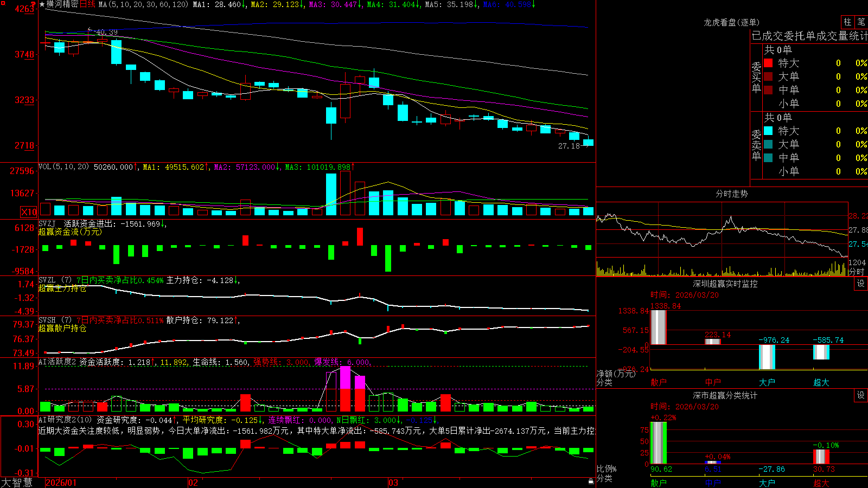
Task: Click the 深圳超赢实时监控 panel title
Action: [725, 284]
